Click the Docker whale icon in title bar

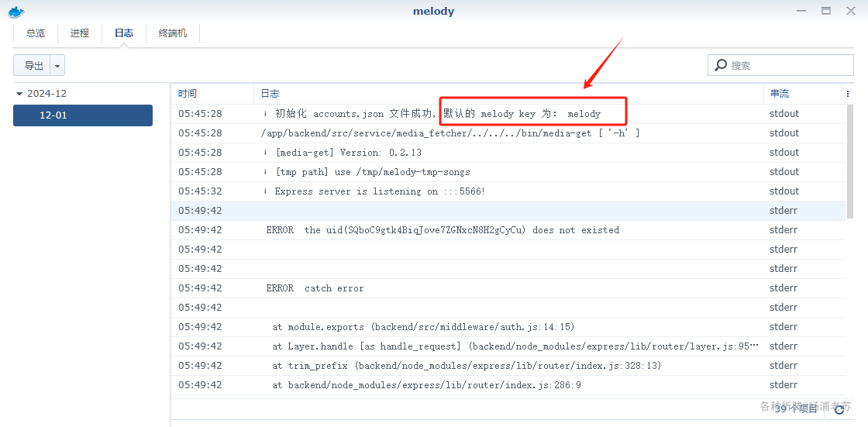(x=16, y=11)
